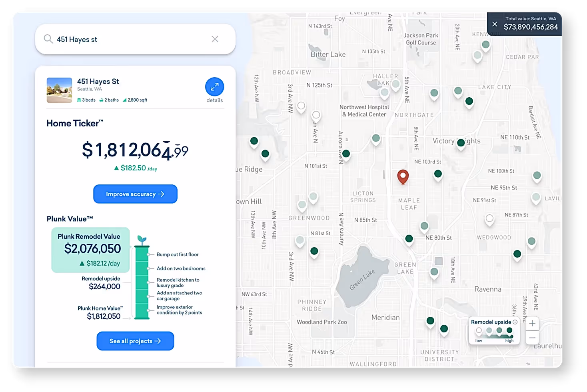Select the Add on two bedrooms project

tap(181, 268)
